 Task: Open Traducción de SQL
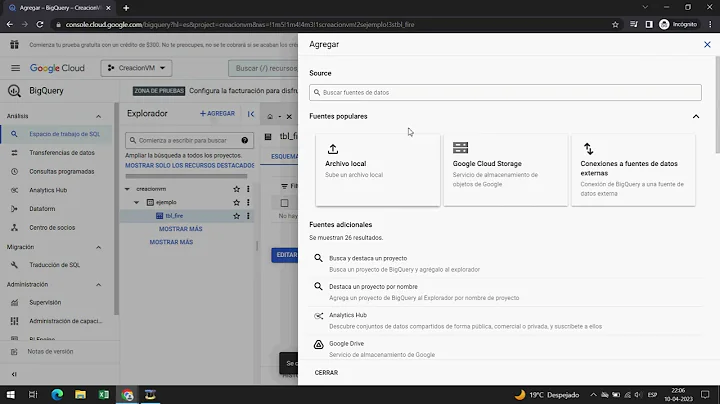pos(56,265)
